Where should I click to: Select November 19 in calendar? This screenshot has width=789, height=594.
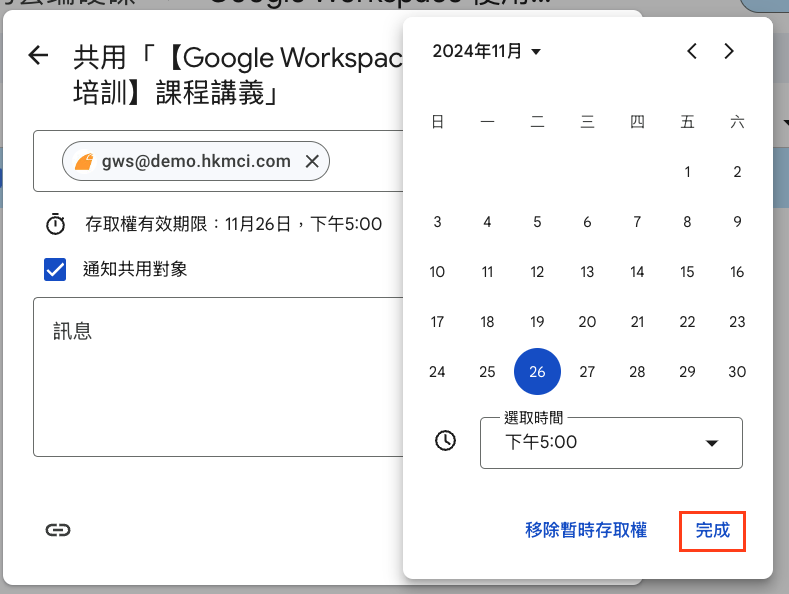tap(537, 322)
